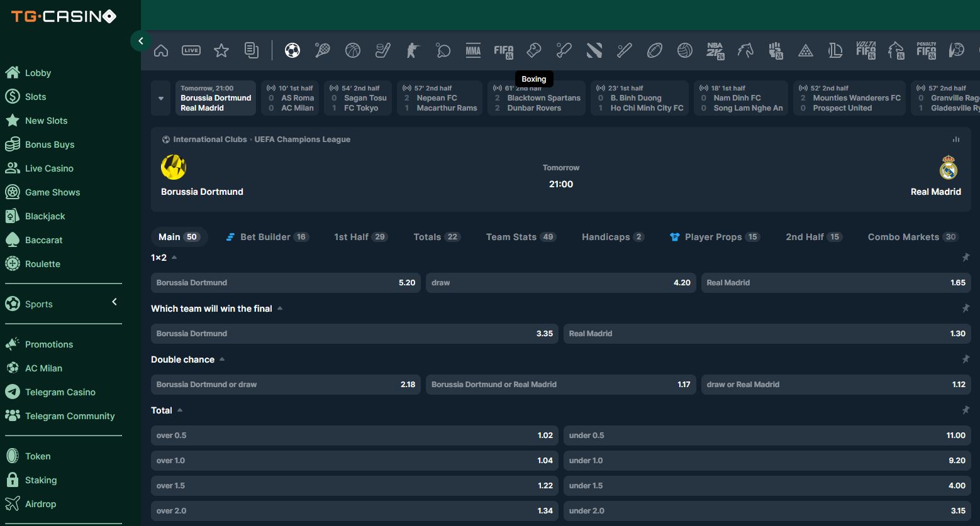Open the Staking sidebar link
The width and height of the screenshot is (980, 526).
[41, 480]
